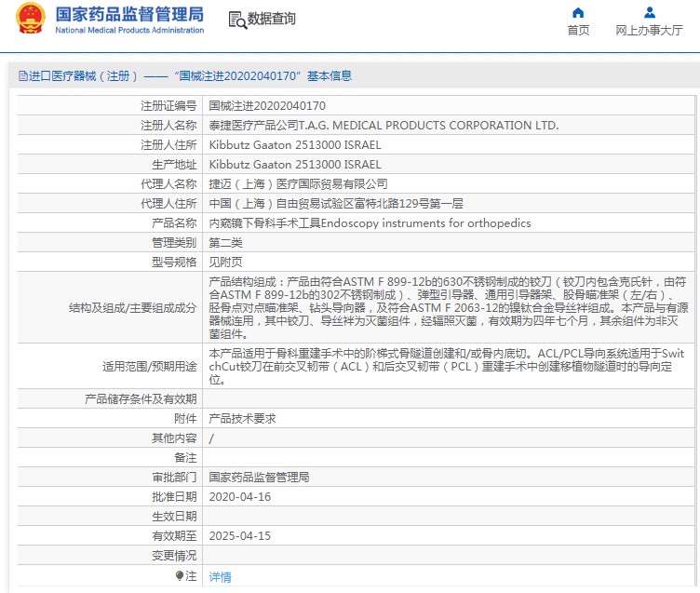The image size is (700, 593).
Task: Select registration number 国械注进20202040170 value cell
Action: pos(267,106)
